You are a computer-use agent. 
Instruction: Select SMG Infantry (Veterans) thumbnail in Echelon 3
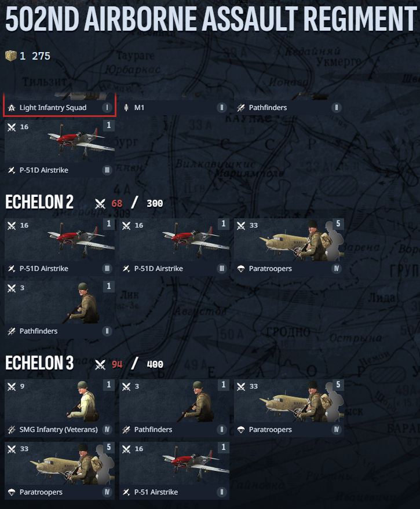(x=60, y=401)
